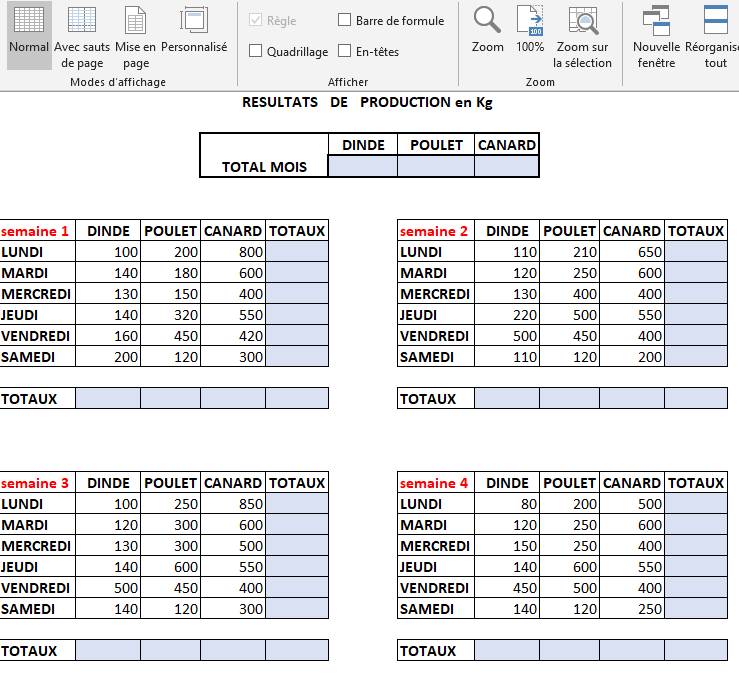Viewport: 739px width, 677px height.
Task: Select the semaine 4 label cell
Action: coord(434,483)
